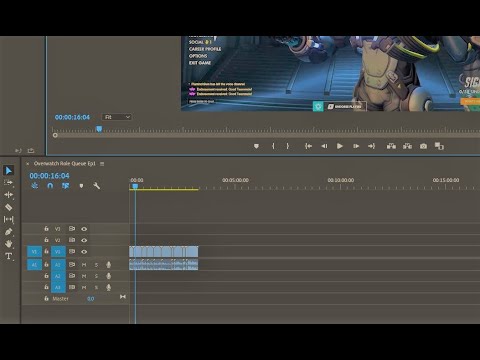Toggle A1 source patch button

pos(34,265)
